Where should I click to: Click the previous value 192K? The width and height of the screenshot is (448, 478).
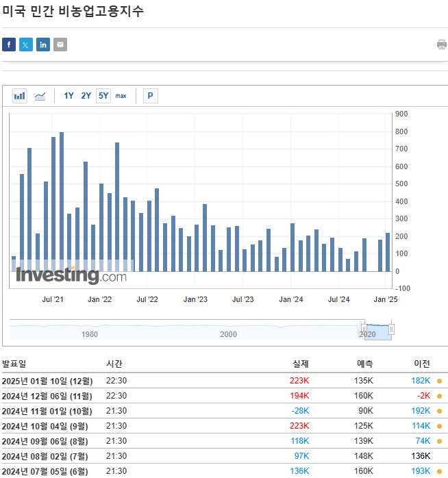[421, 411]
